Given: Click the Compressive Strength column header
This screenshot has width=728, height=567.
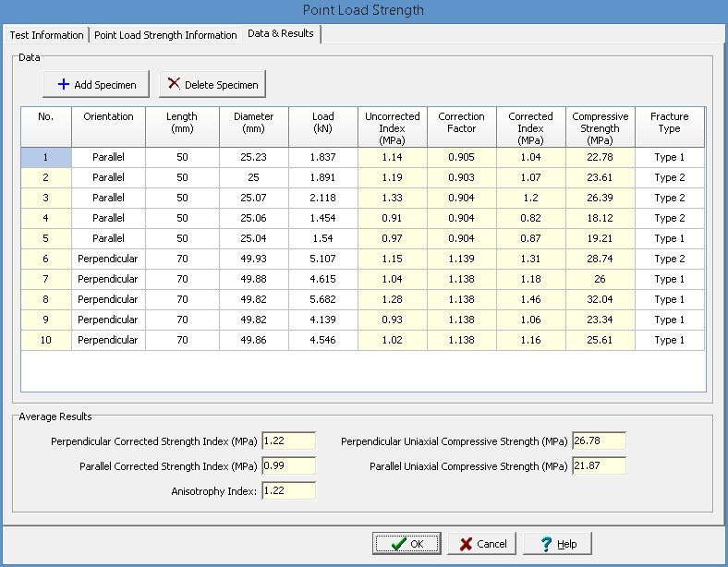Looking at the screenshot, I should 600,127.
